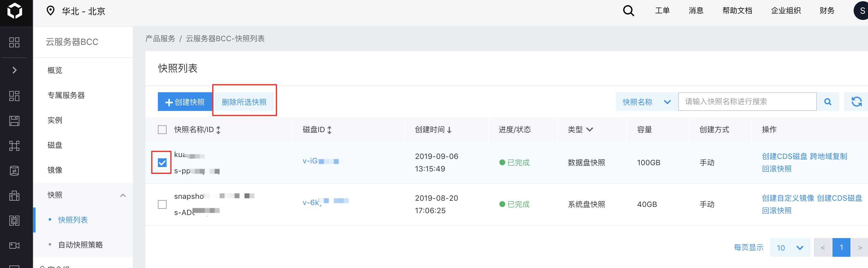Go to previous page arrow
The height and width of the screenshot is (268, 868).
(x=822, y=247)
